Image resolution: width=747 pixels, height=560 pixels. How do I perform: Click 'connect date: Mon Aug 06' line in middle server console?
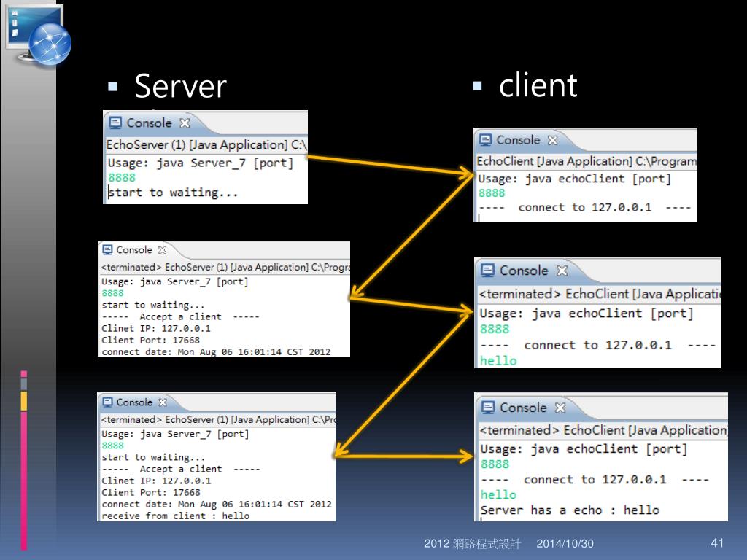(216, 351)
